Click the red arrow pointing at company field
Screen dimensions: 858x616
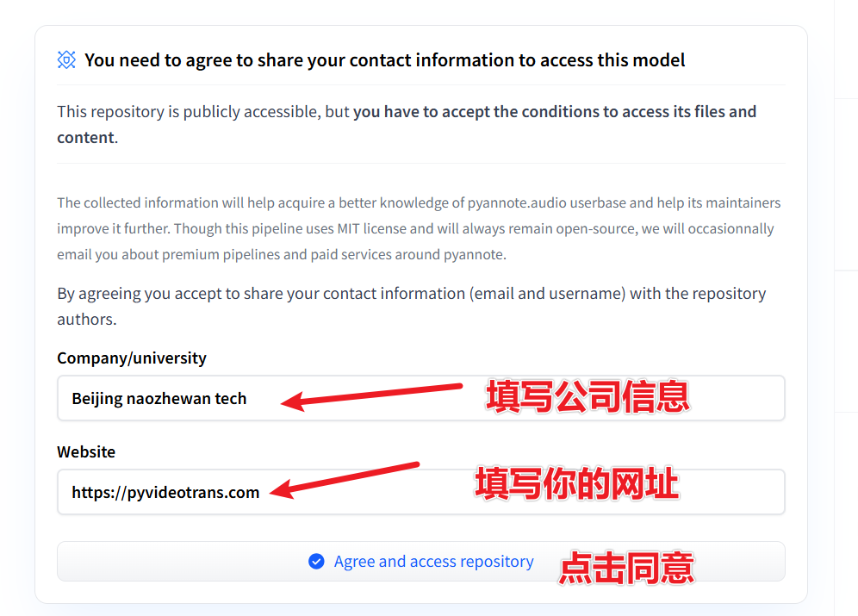(372, 395)
